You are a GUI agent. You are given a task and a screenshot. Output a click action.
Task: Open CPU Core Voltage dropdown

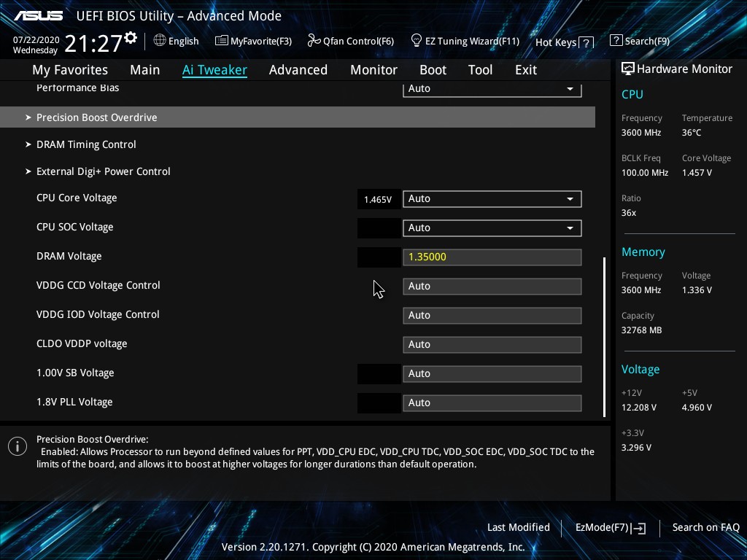click(x=492, y=198)
